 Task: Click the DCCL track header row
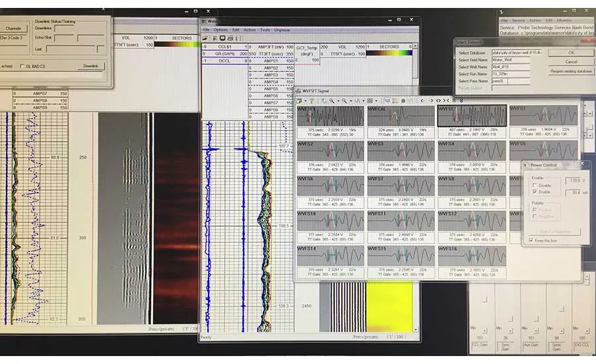click(224, 61)
